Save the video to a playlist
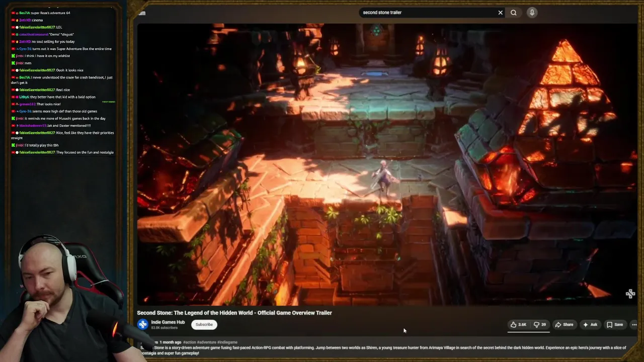This screenshot has width=644, height=362. click(615, 325)
